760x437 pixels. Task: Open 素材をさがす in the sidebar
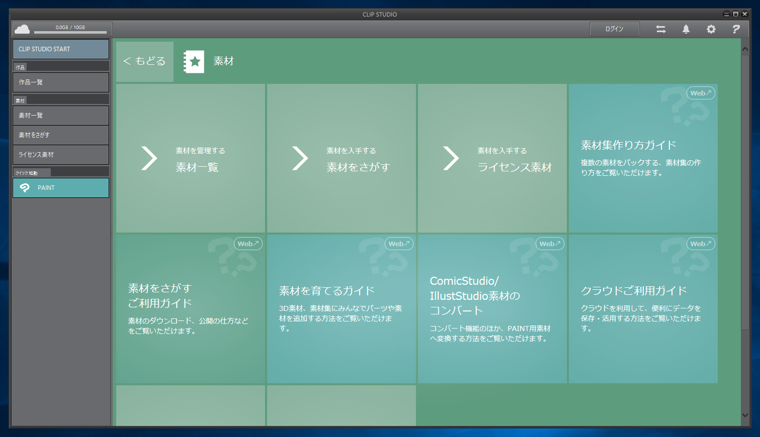(x=61, y=135)
